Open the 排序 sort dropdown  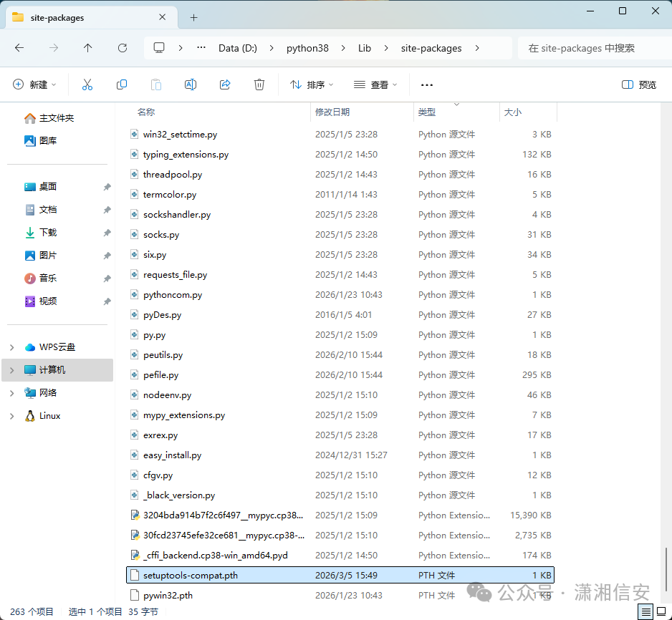click(x=311, y=84)
